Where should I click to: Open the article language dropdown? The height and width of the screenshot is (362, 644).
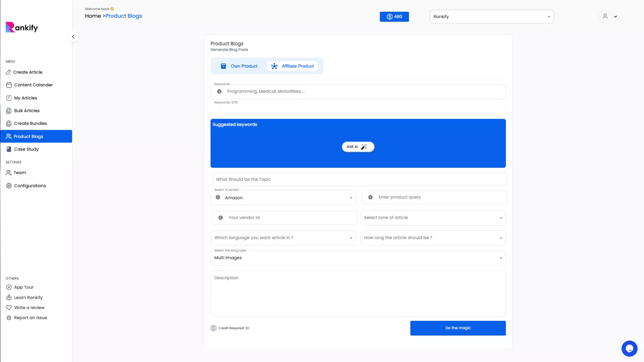point(283,238)
